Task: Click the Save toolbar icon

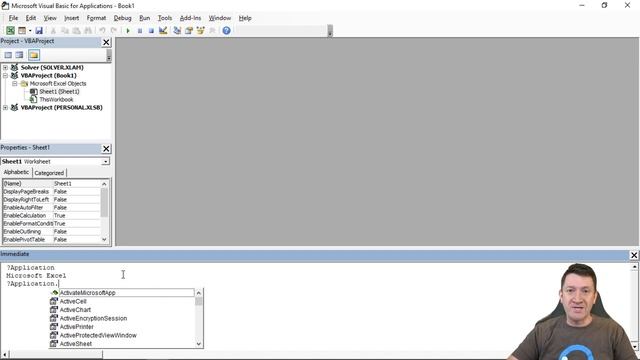Action: click(x=39, y=31)
